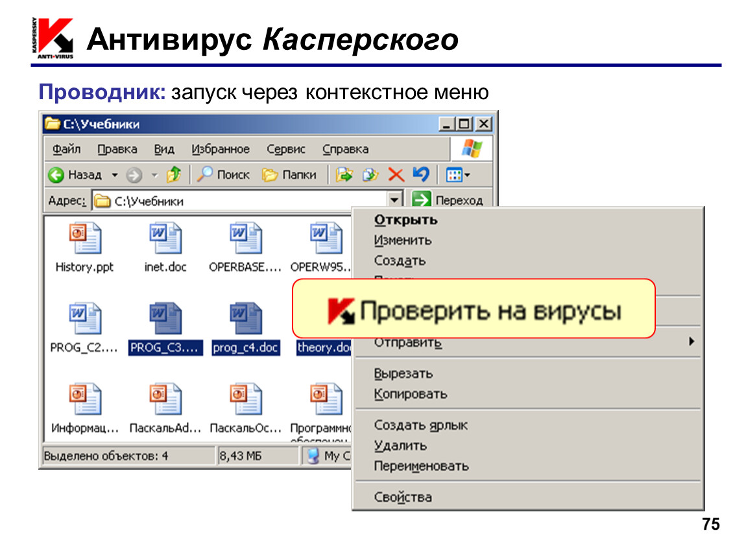Click the inet.doc file name

click(165, 267)
